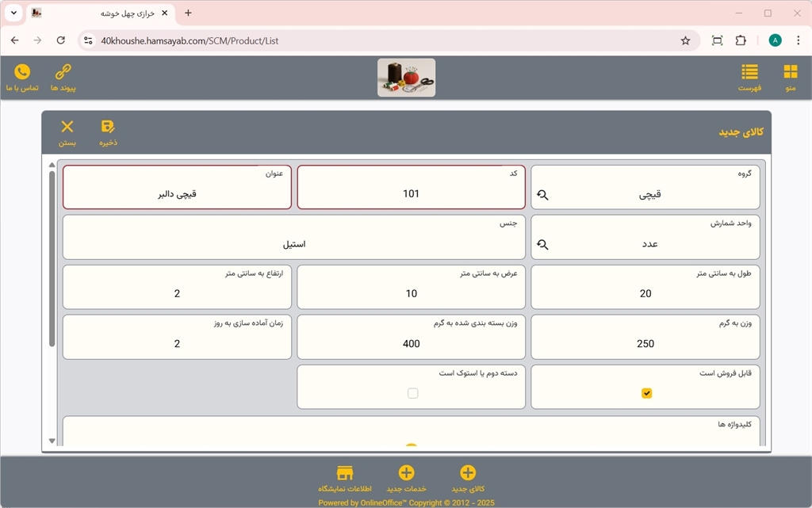Close the form with بستن icon
This screenshot has width=812, height=508.
[x=67, y=128]
